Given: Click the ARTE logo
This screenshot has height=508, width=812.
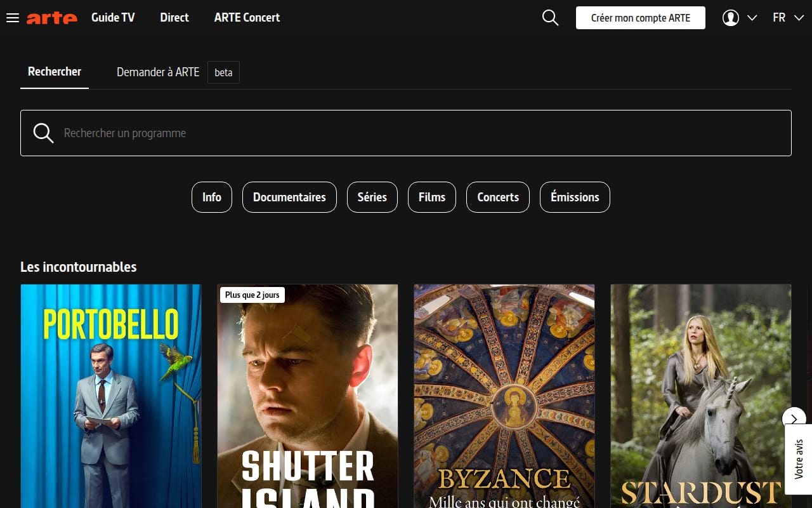Looking at the screenshot, I should click(x=52, y=18).
